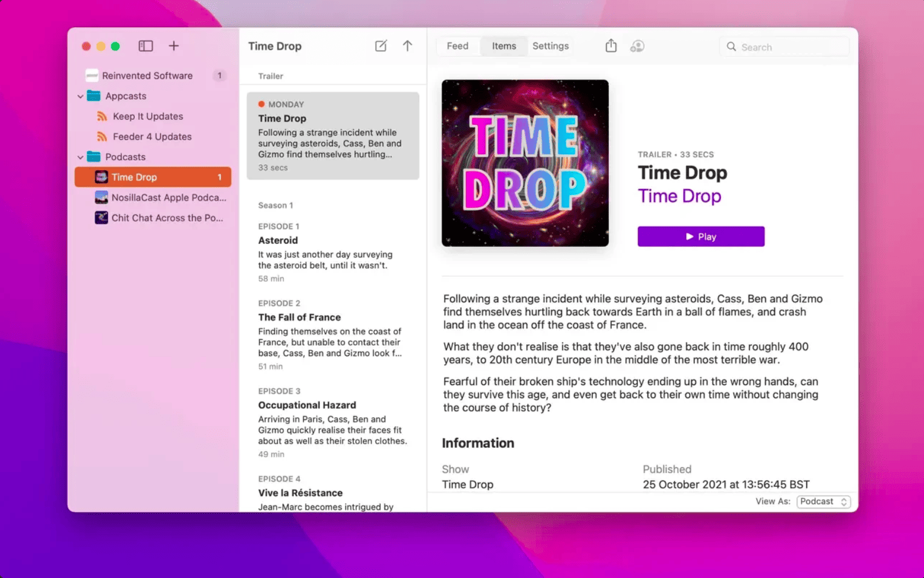Viewport: 924px width, 578px height.
Task: Click the magnifier icon in search box
Action: tap(731, 47)
